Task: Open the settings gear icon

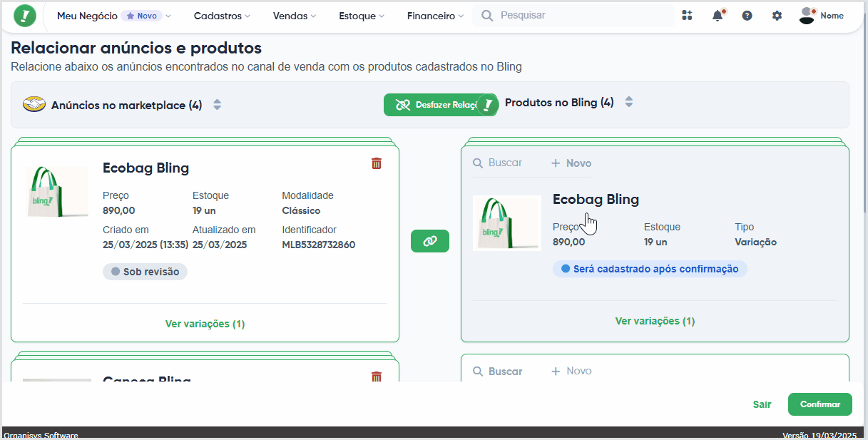Action: 777,16
